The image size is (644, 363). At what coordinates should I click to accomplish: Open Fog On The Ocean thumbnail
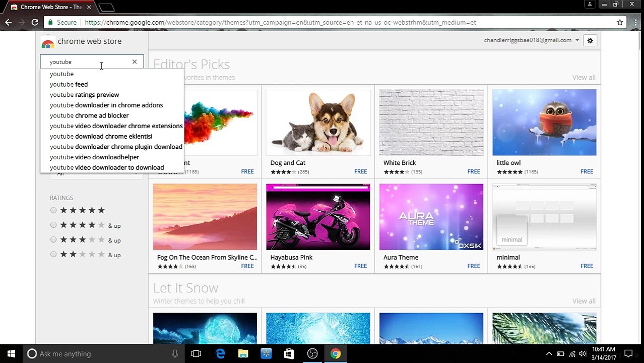tap(205, 217)
